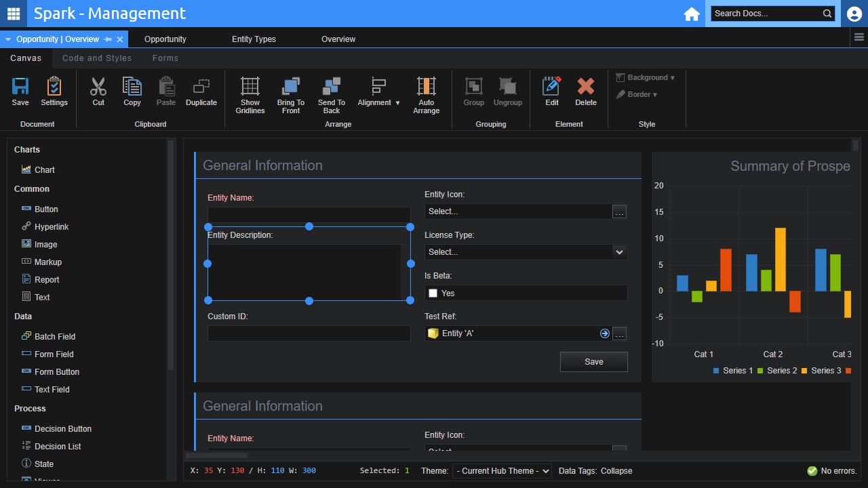Click the Entity Name input field
Viewport: 868px width, 488px height.
(309, 215)
